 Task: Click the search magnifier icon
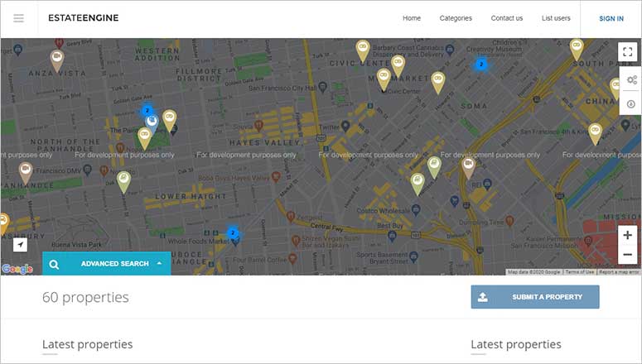tap(54, 264)
